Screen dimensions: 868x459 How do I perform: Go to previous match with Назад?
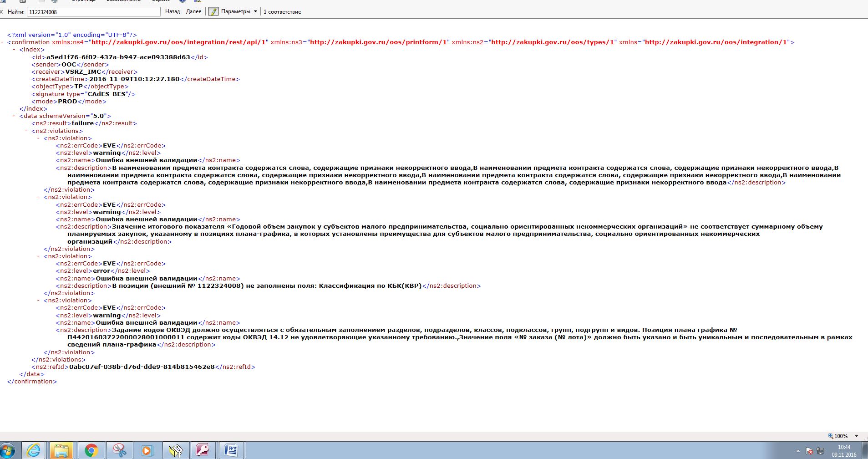(173, 12)
